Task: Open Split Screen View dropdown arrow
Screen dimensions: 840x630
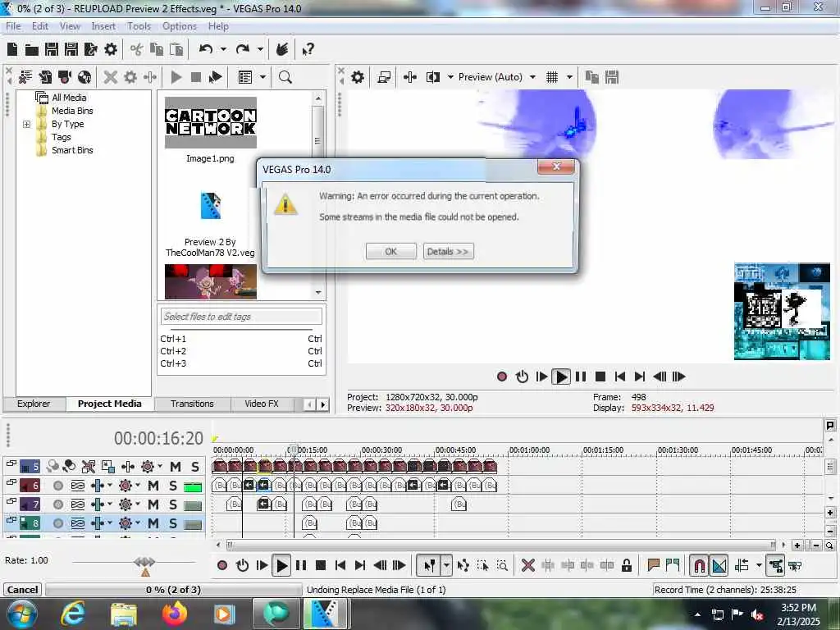Action: pos(450,77)
